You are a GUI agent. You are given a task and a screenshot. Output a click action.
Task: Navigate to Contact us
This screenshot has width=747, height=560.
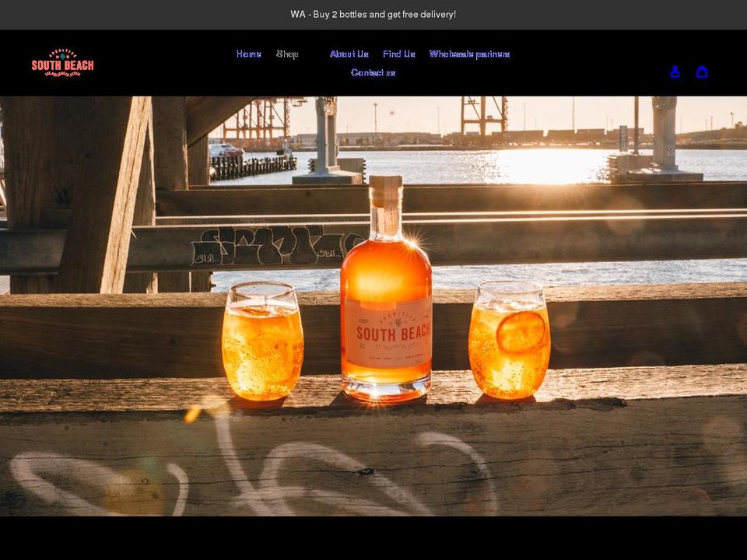click(x=373, y=72)
